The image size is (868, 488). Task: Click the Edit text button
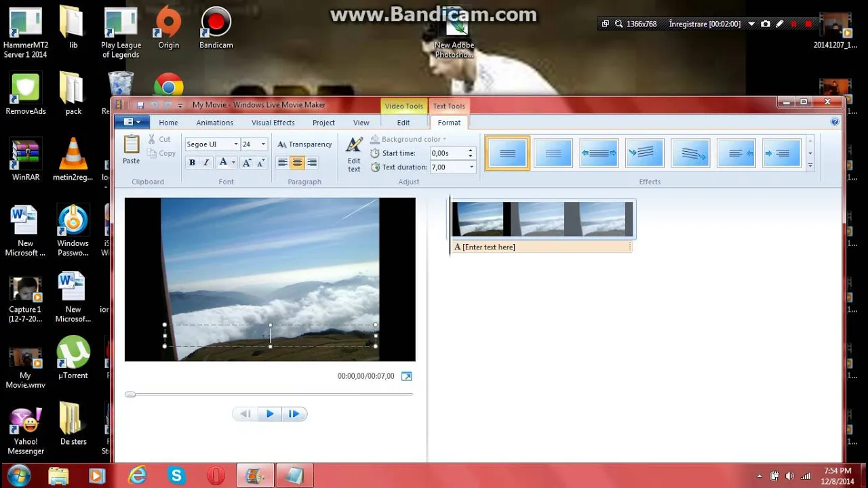[354, 155]
